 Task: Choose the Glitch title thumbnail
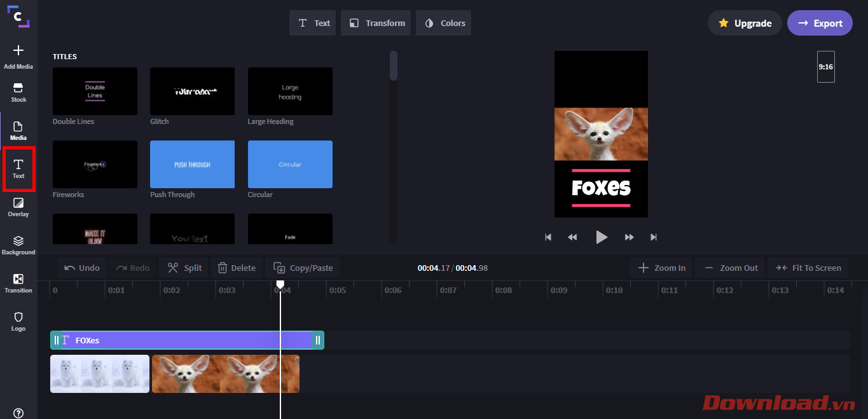click(x=192, y=92)
